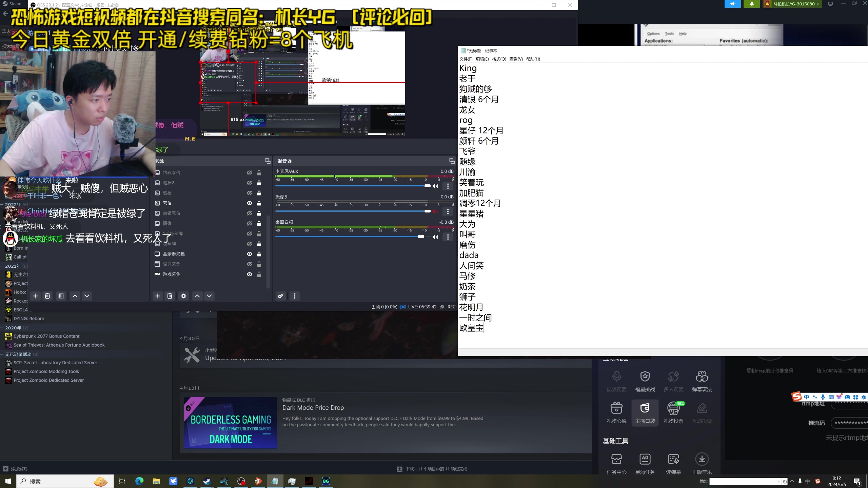This screenshot has width=868, height=488.
Task: Unmute the 摄像头 audio channel
Action: (x=435, y=211)
